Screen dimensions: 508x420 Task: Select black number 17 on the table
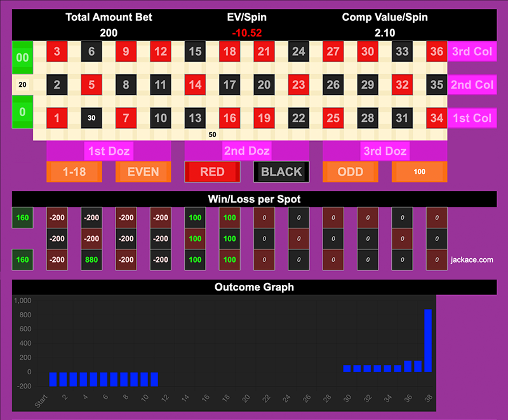pos(229,84)
